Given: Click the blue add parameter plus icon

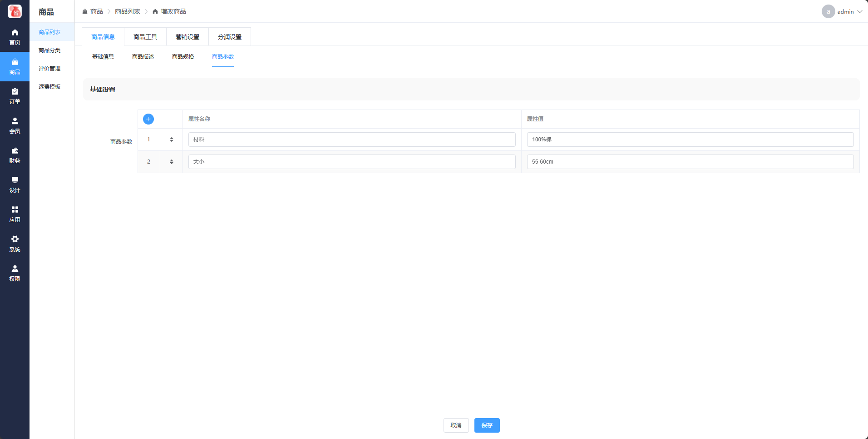Looking at the screenshot, I should click(x=148, y=119).
